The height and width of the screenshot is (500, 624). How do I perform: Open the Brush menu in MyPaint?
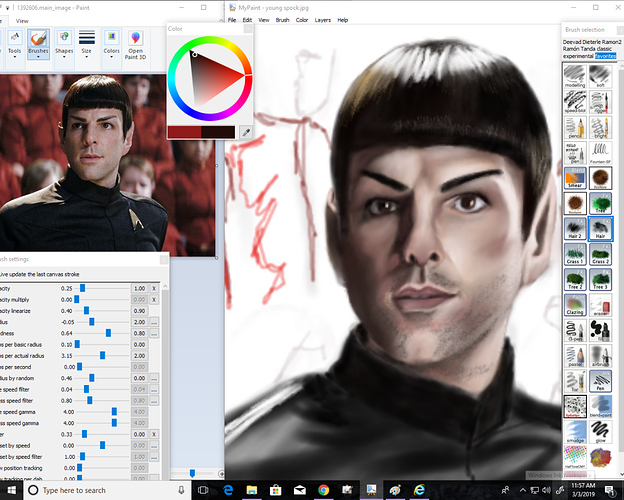tap(283, 20)
